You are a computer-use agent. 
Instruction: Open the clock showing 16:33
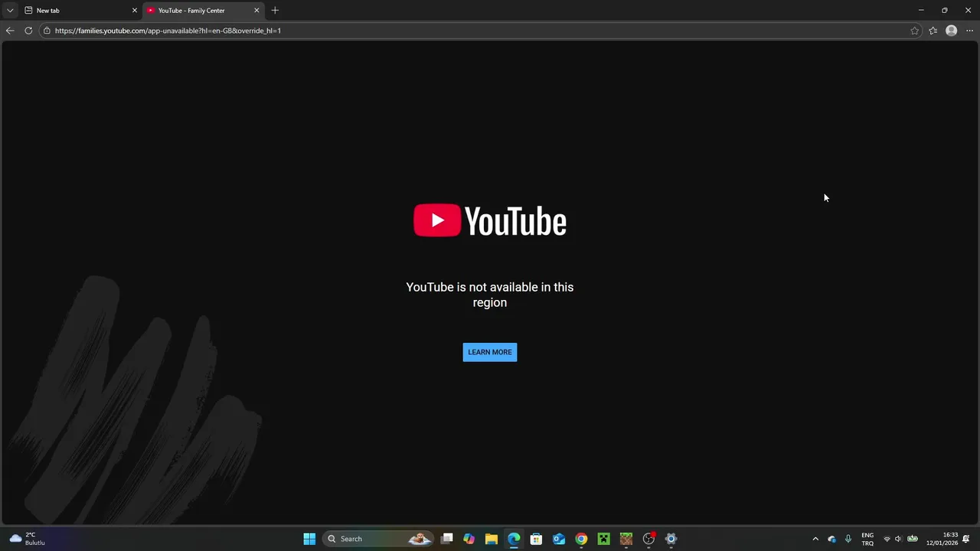click(942, 539)
